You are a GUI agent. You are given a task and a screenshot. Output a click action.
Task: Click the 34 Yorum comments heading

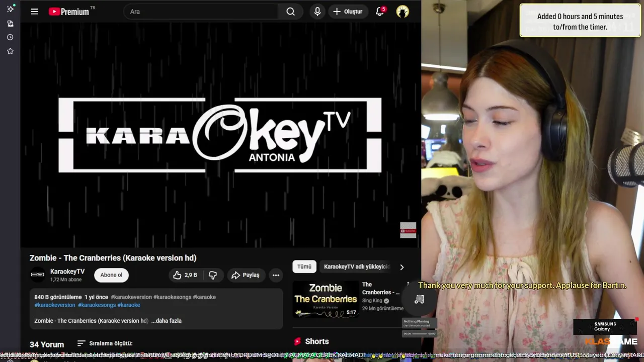(x=47, y=344)
